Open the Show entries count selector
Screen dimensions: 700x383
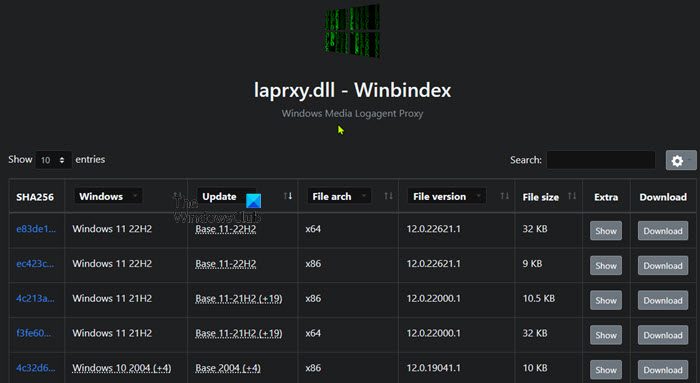tap(53, 160)
